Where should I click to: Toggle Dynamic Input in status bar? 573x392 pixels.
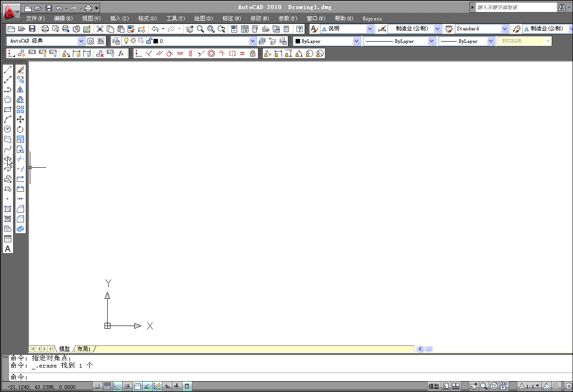pos(167,386)
